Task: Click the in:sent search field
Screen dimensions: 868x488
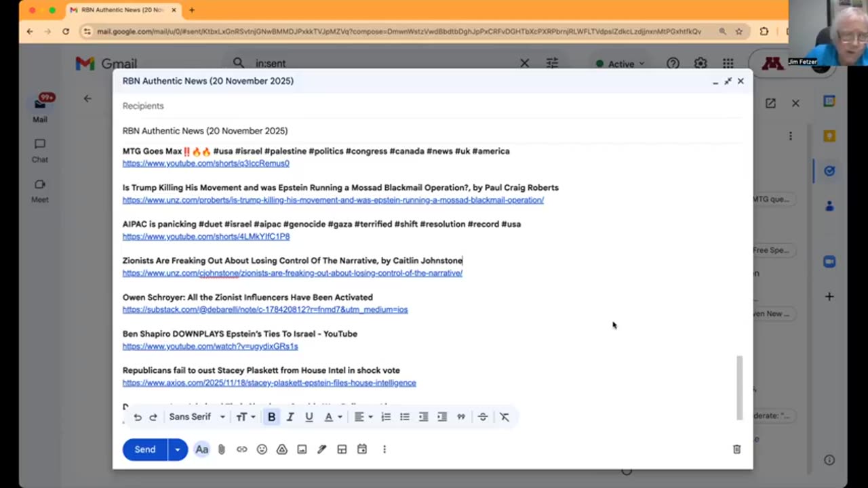Action: [x=380, y=63]
